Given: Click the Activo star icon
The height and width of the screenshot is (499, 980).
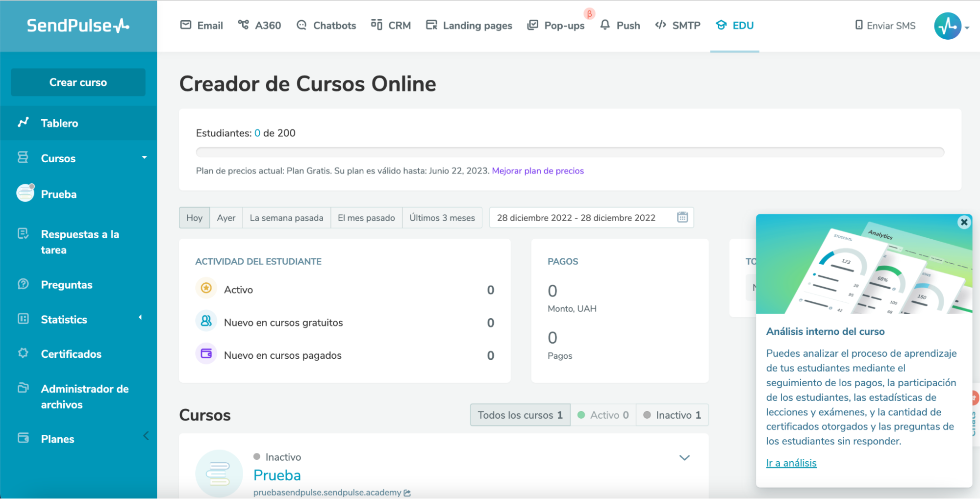Looking at the screenshot, I should pyautogui.click(x=206, y=288).
